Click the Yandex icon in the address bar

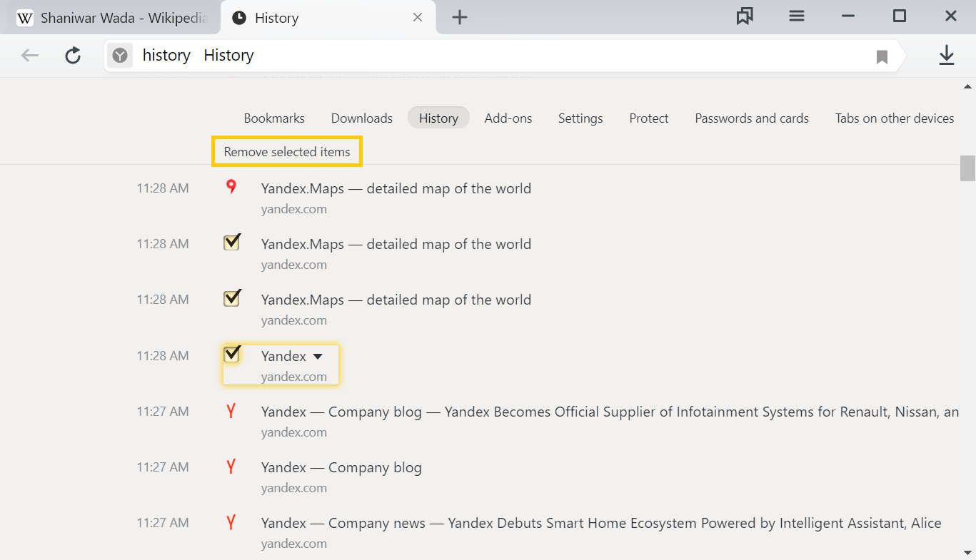[x=121, y=56]
